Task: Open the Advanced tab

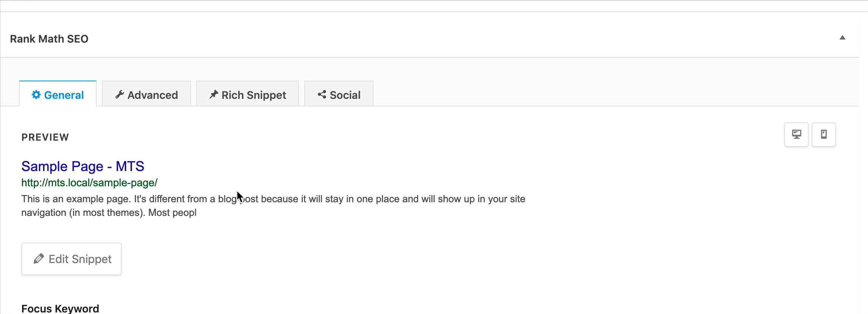Action: click(146, 94)
